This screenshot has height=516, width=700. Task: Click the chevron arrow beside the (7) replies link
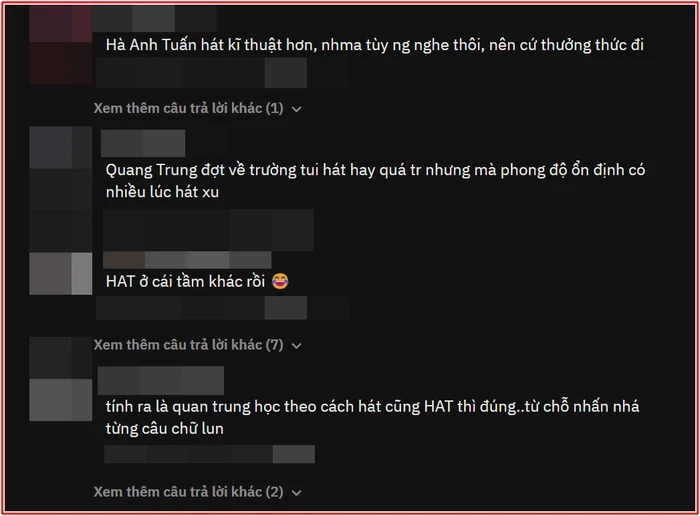click(x=296, y=345)
